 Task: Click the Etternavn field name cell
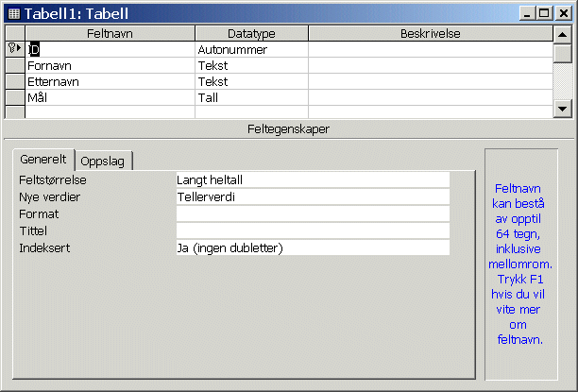[x=110, y=81]
